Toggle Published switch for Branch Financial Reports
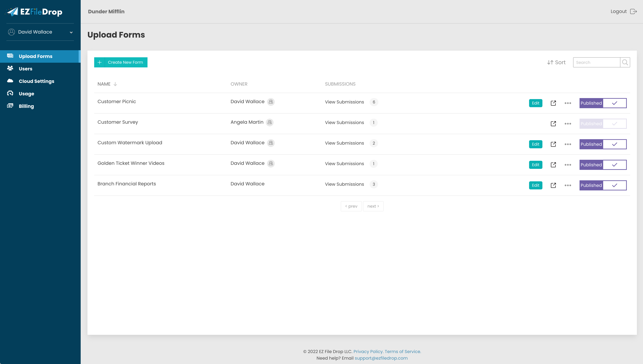The image size is (643, 364). [603, 185]
